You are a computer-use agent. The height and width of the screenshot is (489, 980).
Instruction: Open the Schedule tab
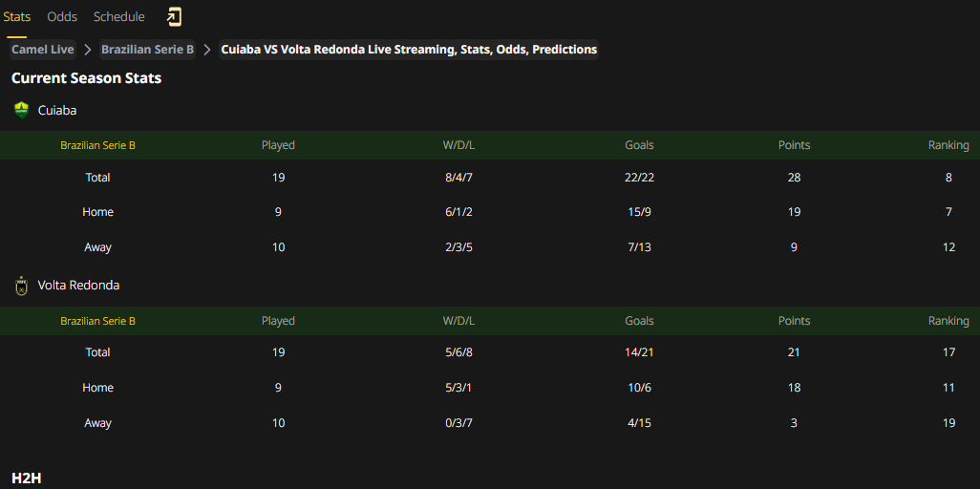point(118,17)
